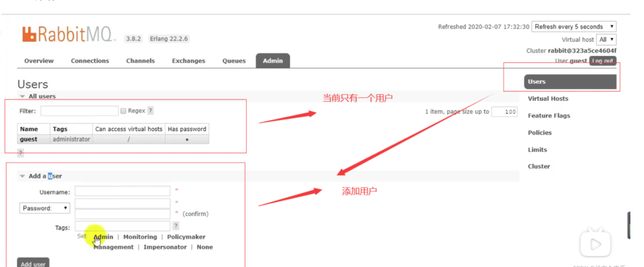The image size is (644, 267).
Task: Click the Username input field
Action: point(122,191)
